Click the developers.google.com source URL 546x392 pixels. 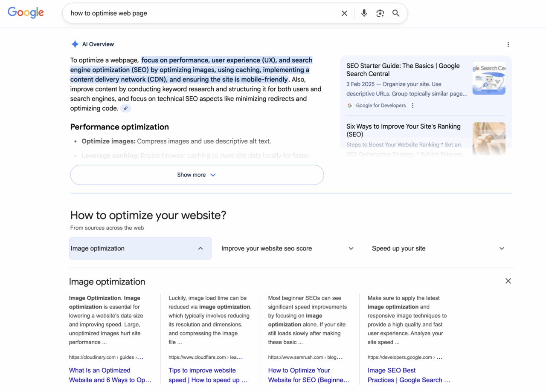click(x=405, y=357)
